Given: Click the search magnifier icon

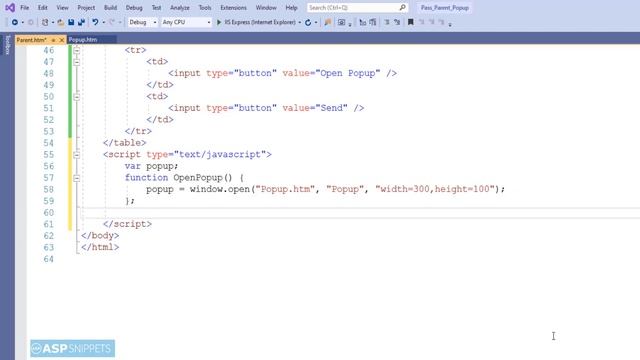Looking at the screenshot, I should pyautogui.click(x=402, y=7).
